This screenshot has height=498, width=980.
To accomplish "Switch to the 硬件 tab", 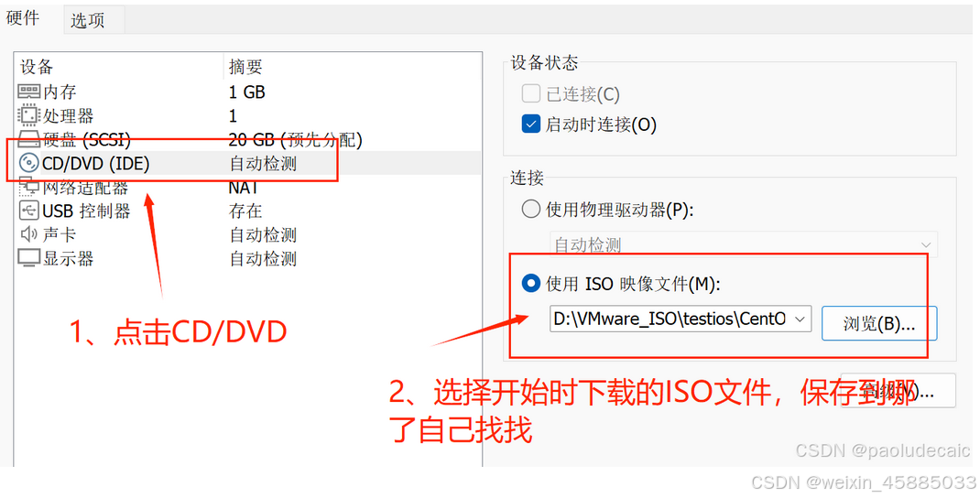I will pos(24,18).
